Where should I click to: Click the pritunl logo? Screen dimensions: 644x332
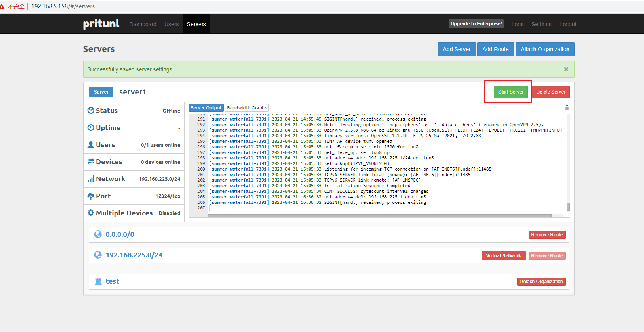point(101,24)
